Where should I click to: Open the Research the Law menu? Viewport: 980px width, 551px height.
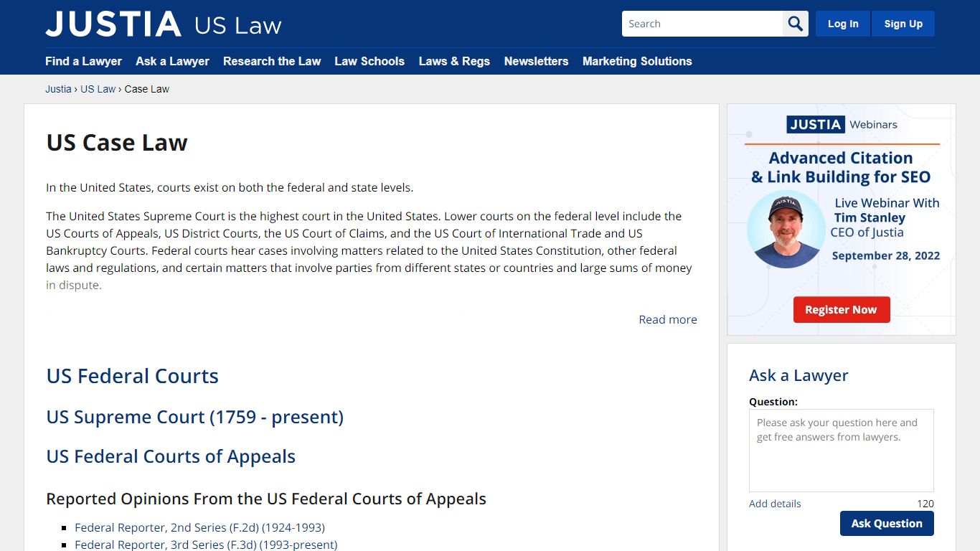coord(272,61)
